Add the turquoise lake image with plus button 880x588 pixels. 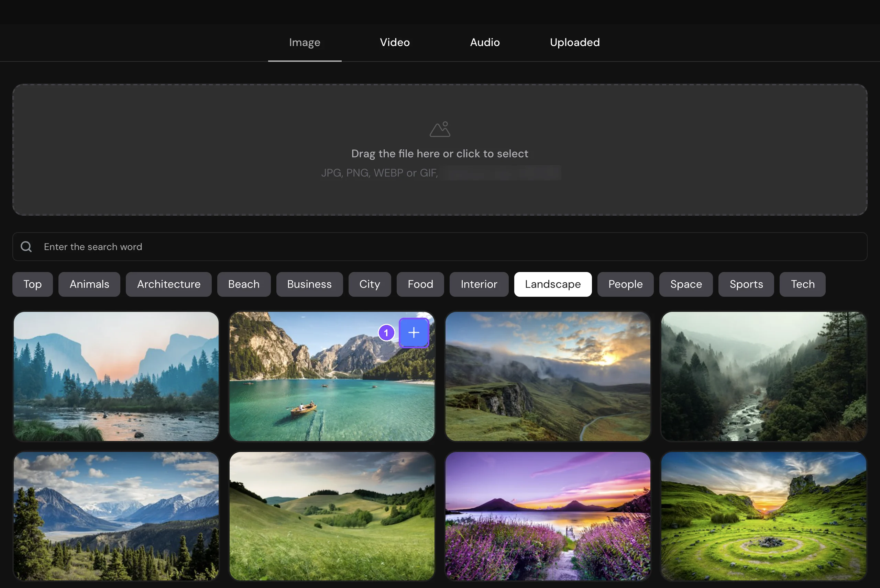click(x=414, y=332)
